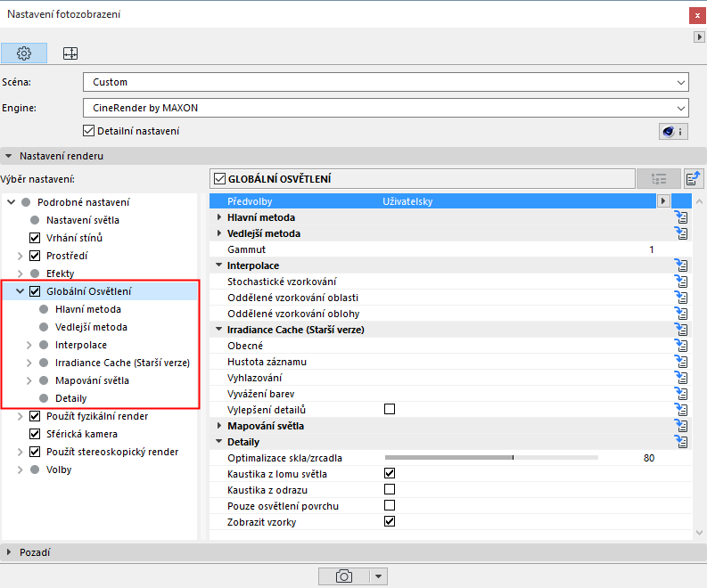The width and height of the screenshot is (707, 588).
Task: Expand the Efekty tree node
Action: point(20,274)
